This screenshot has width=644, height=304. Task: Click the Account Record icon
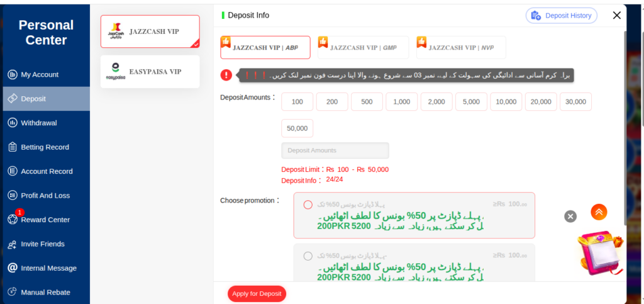(x=13, y=171)
